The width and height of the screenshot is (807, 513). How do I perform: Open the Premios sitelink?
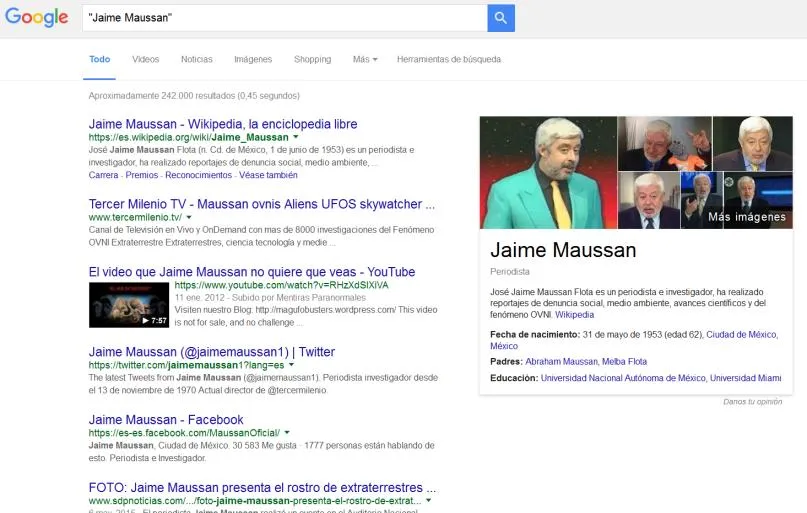pos(142,175)
